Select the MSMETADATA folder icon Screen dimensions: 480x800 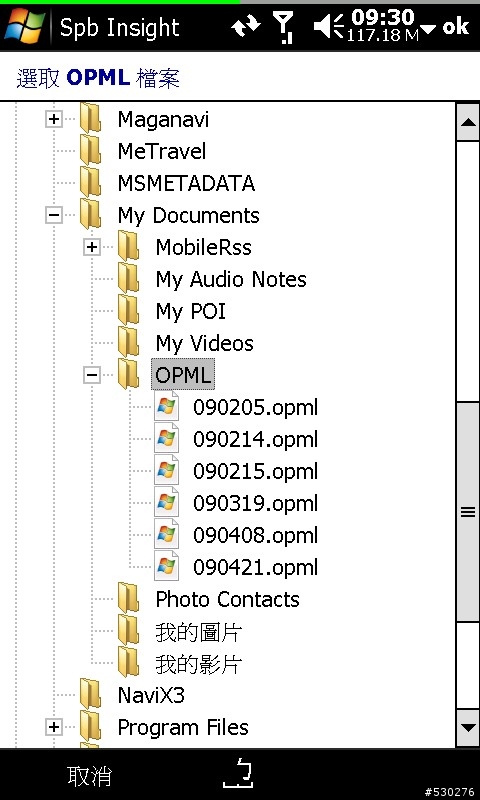coord(90,182)
